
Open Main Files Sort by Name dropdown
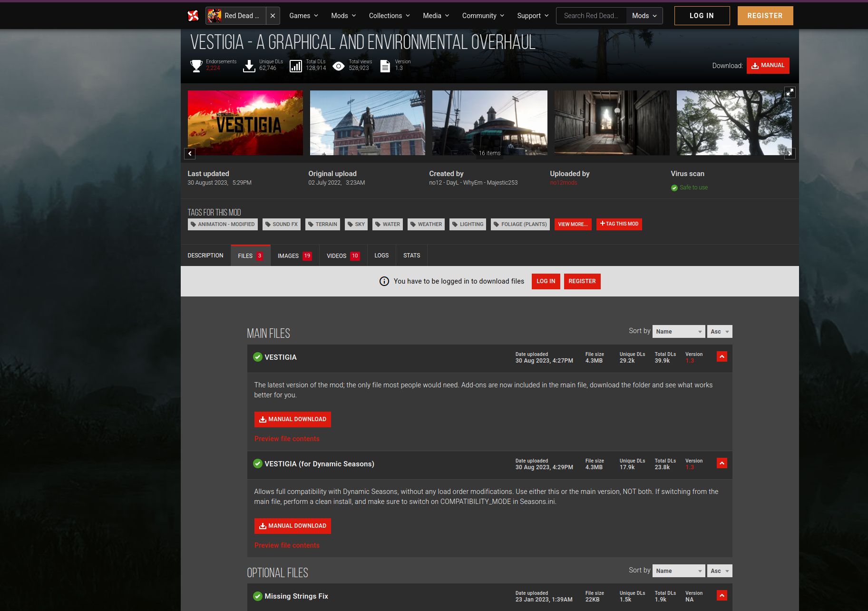click(679, 332)
